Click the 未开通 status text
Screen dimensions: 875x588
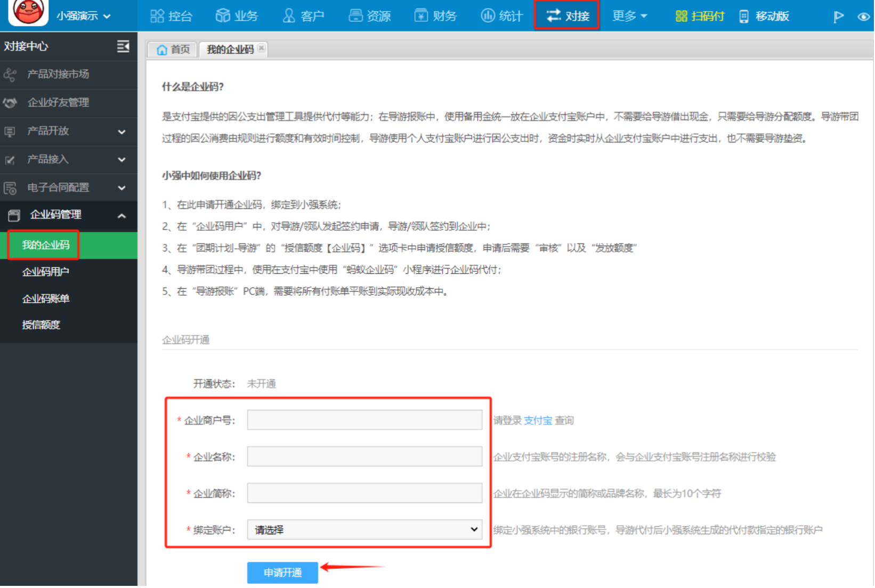click(261, 384)
